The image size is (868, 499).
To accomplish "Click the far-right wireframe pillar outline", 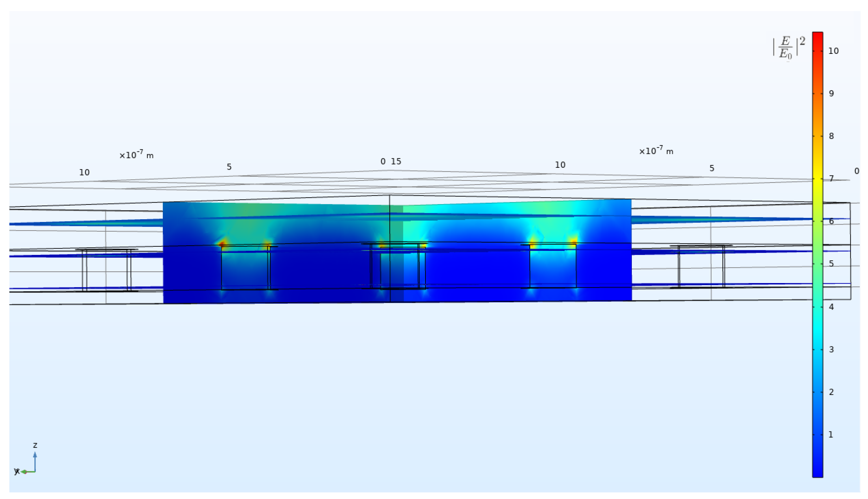I will coord(701,267).
